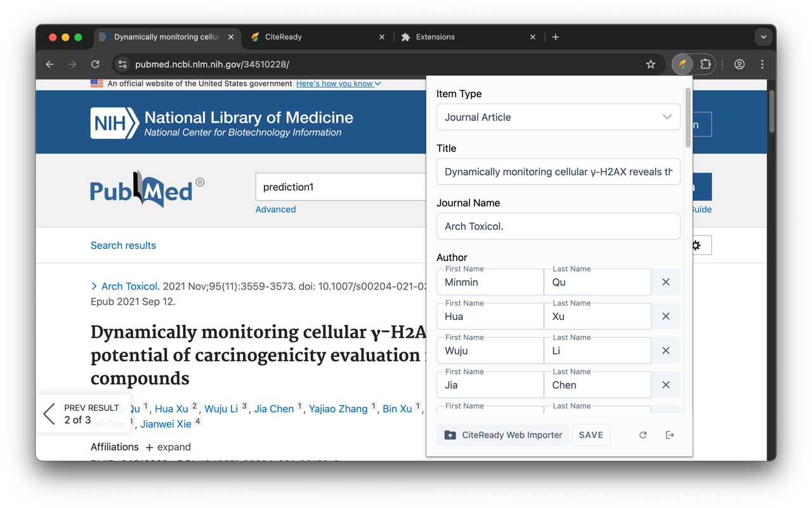Edit first name field containing Hua
This screenshot has height=508, width=812.
pyautogui.click(x=490, y=316)
